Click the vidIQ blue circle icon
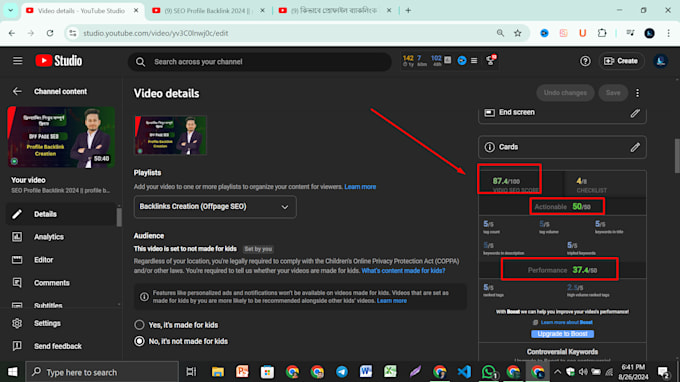The image size is (680, 382). pyautogui.click(x=462, y=61)
